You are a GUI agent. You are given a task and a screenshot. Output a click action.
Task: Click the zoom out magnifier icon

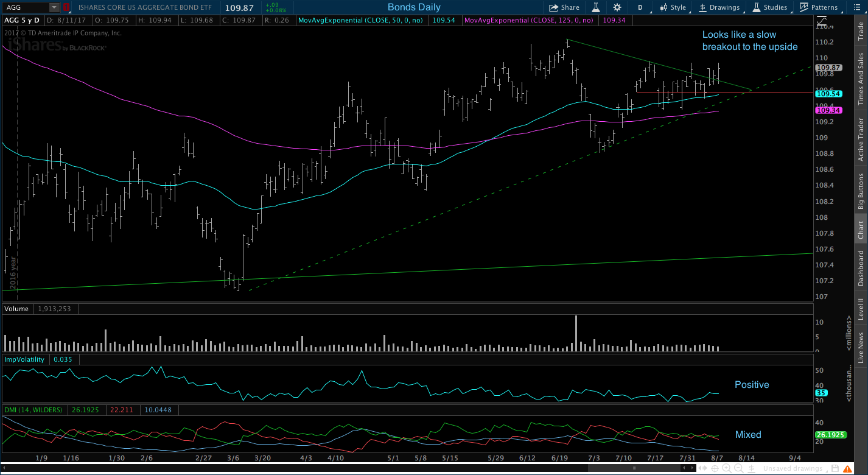739,468
